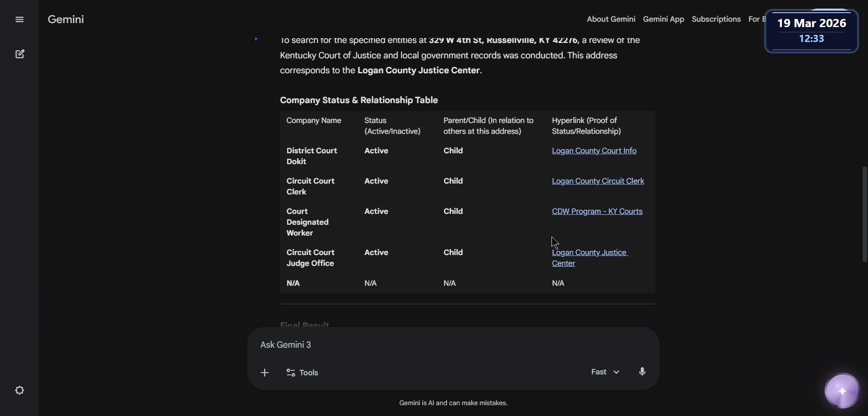The image size is (868, 416).
Task: Open the settings gear in the sidebar
Action: click(19, 390)
